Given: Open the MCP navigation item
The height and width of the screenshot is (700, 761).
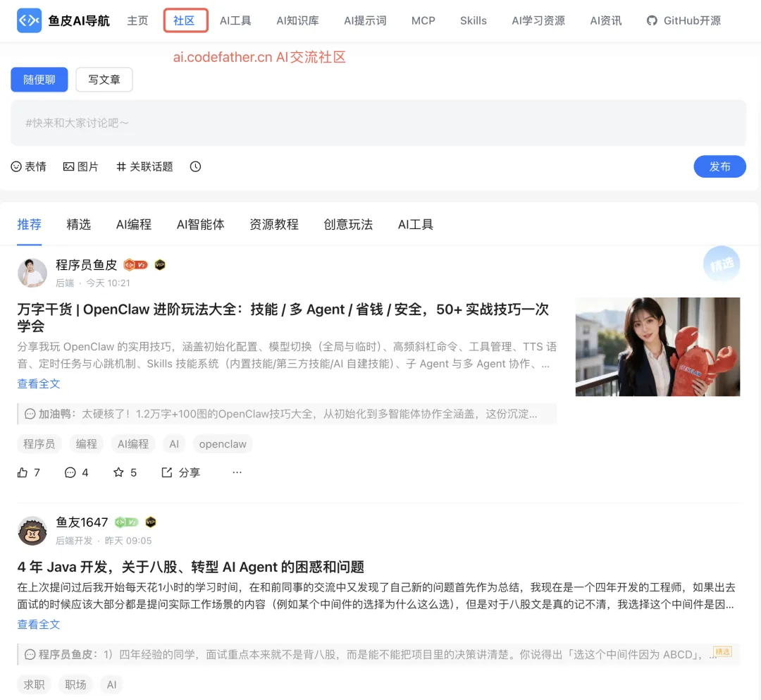Looking at the screenshot, I should tap(423, 20).
